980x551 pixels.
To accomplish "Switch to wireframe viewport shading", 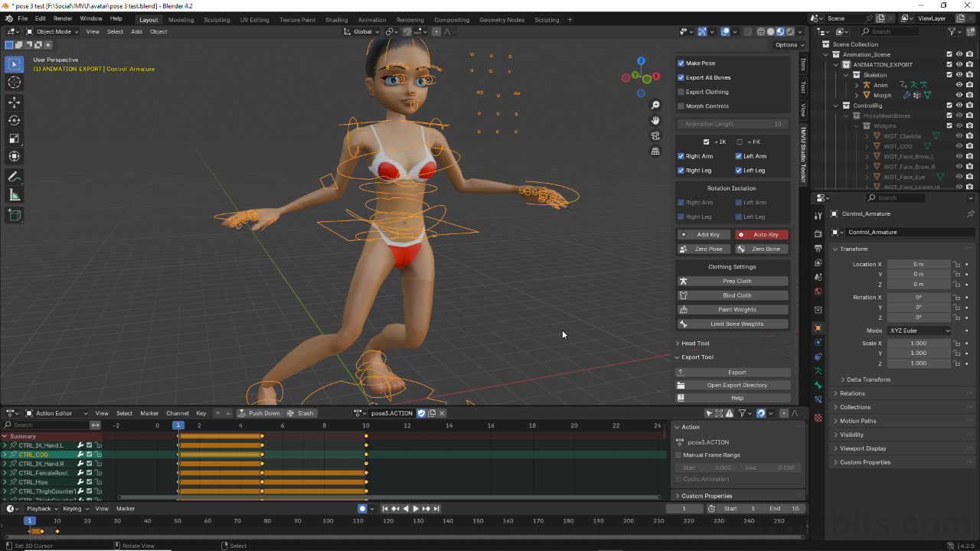I will click(761, 31).
